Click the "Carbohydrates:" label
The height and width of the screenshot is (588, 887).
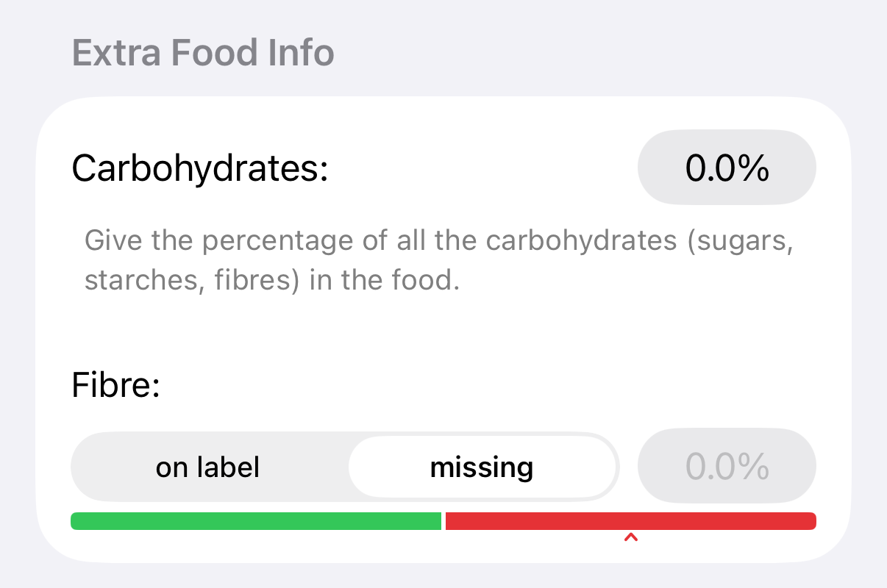pos(199,169)
